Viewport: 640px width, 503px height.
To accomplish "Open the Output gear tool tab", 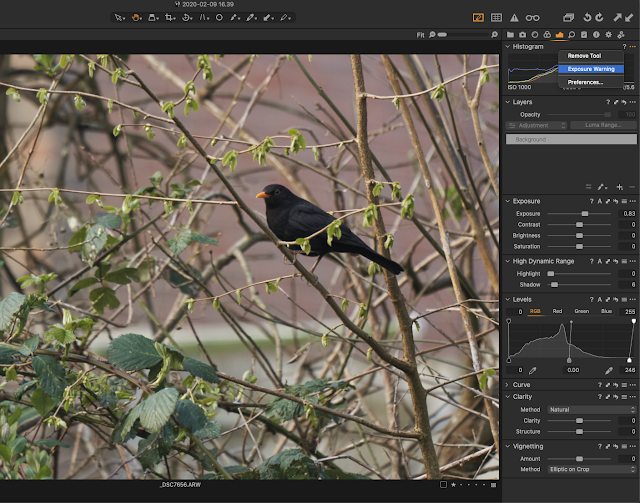I will tap(609, 35).
